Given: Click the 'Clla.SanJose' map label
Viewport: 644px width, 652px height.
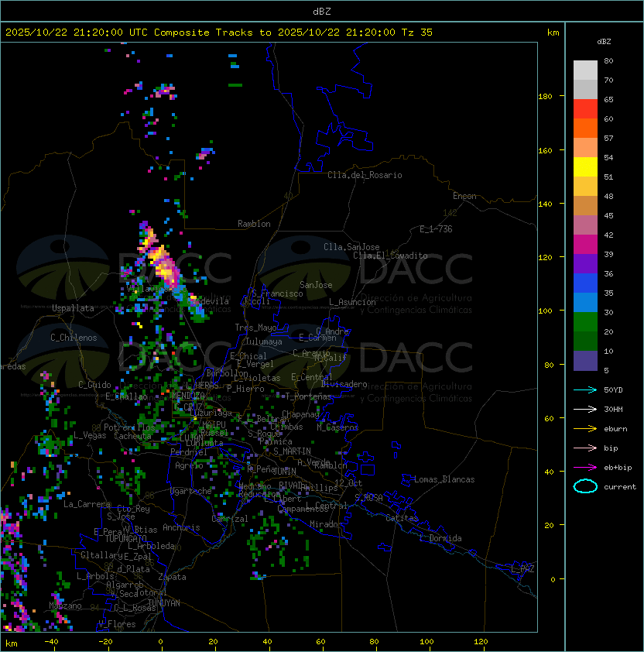Looking at the screenshot, I should point(351,247).
